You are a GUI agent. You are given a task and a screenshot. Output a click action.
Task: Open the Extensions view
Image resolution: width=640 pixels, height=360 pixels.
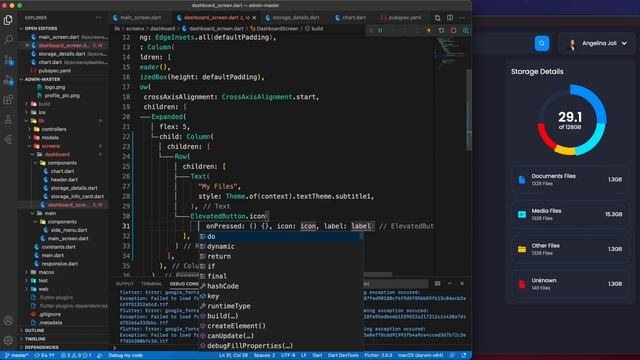point(8,100)
